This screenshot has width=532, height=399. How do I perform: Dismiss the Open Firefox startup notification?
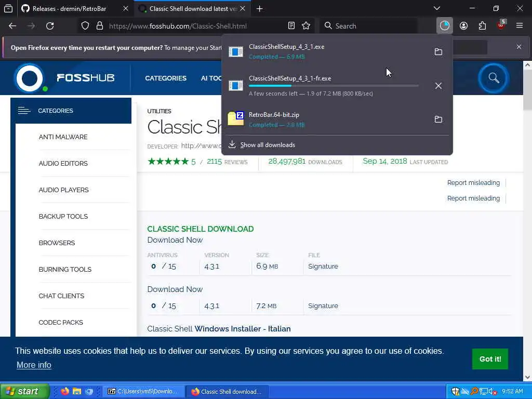(x=519, y=47)
